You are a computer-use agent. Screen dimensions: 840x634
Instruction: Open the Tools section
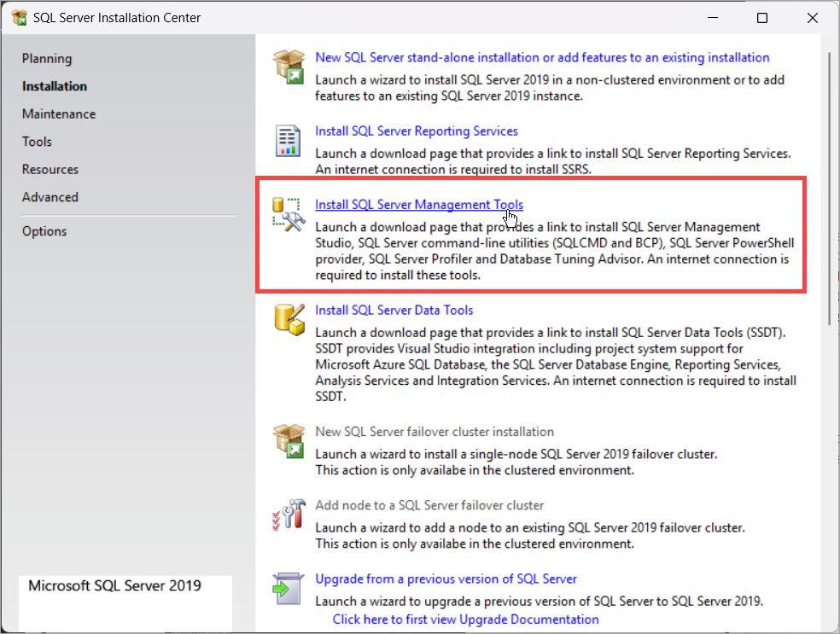pyautogui.click(x=37, y=142)
